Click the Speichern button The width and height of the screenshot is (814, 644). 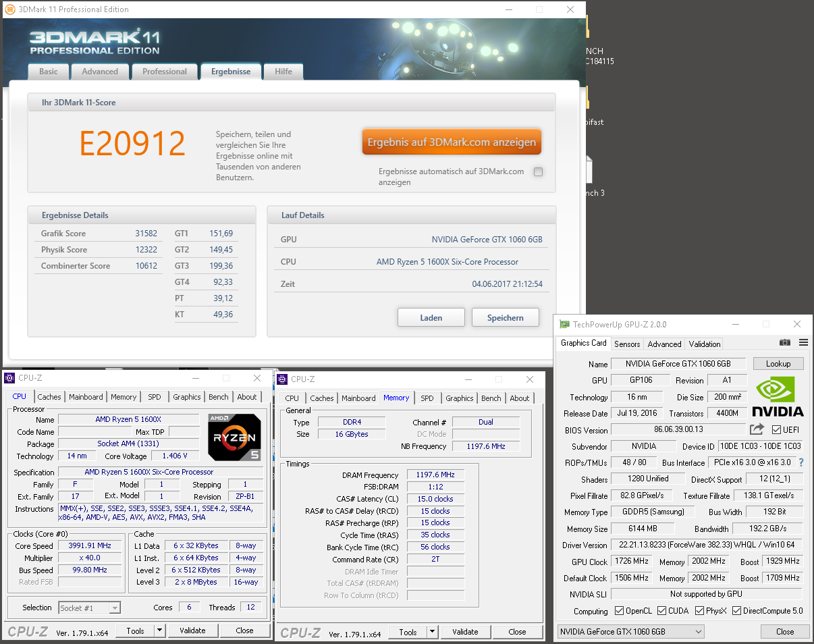(506, 318)
